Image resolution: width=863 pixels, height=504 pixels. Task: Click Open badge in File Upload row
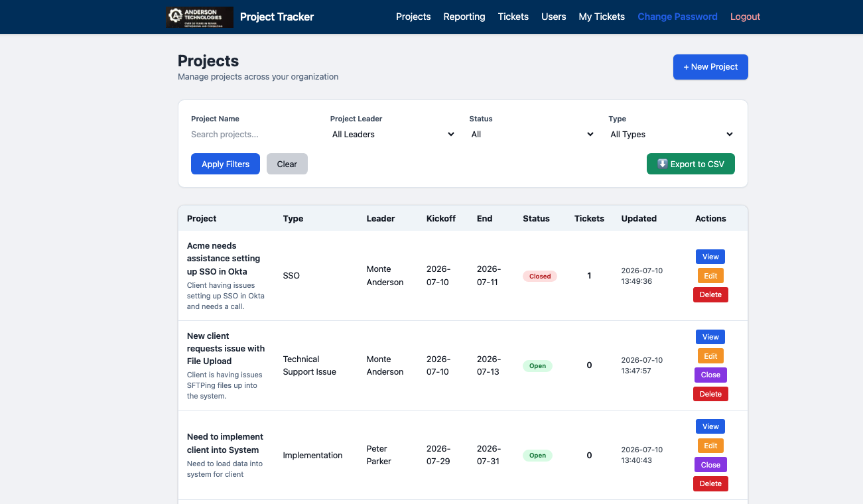(537, 365)
